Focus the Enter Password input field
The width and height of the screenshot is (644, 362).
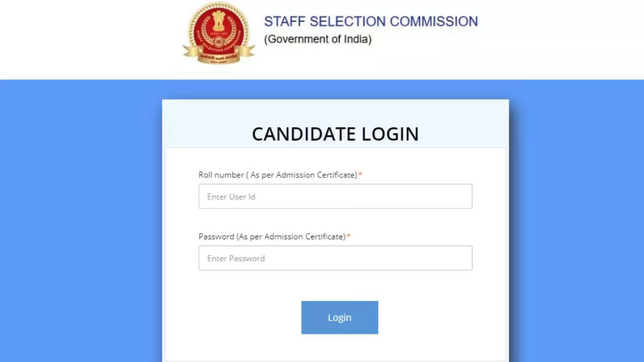point(335,258)
